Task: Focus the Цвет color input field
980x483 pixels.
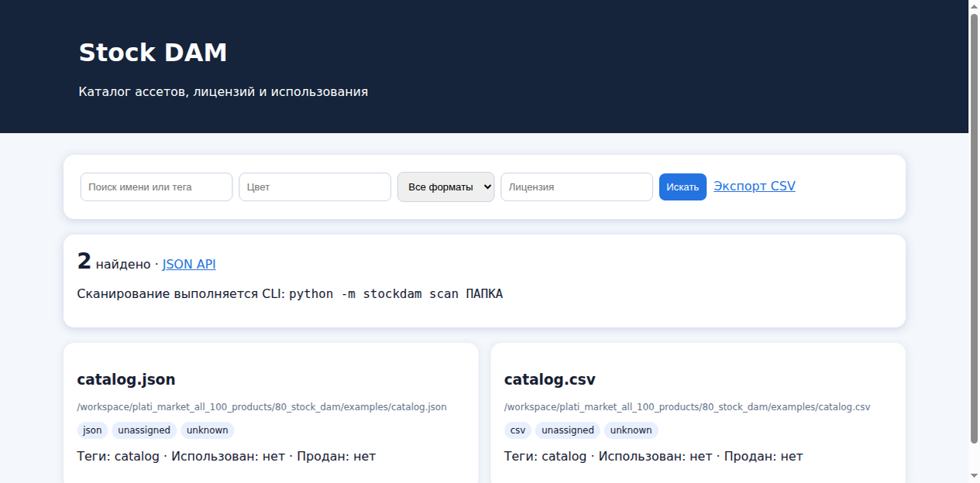Action: coord(315,187)
